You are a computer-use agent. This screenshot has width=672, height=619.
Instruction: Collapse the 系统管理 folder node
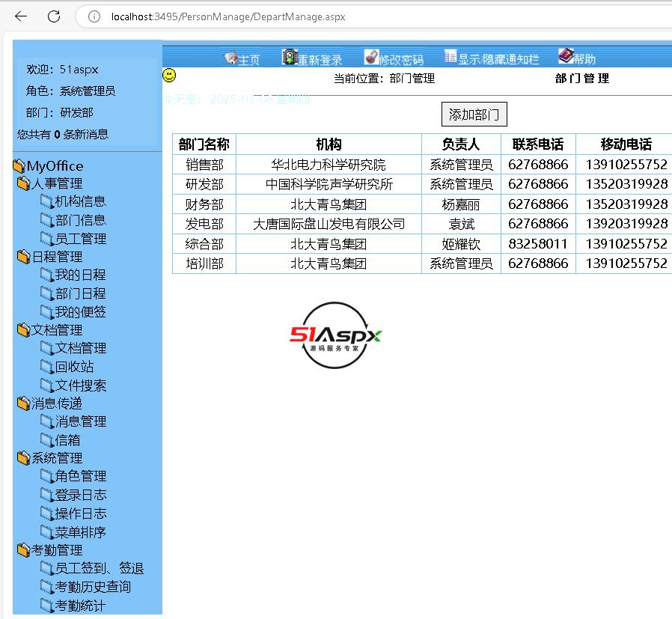tap(24, 458)
